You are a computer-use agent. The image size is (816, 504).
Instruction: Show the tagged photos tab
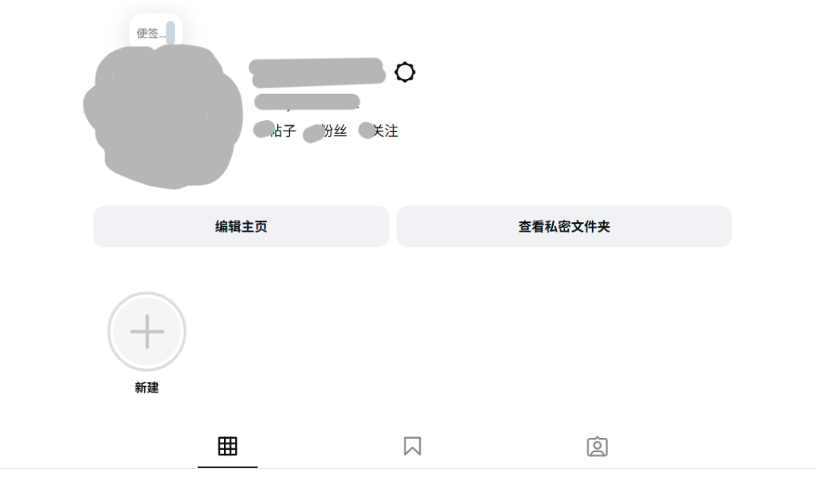597,446
